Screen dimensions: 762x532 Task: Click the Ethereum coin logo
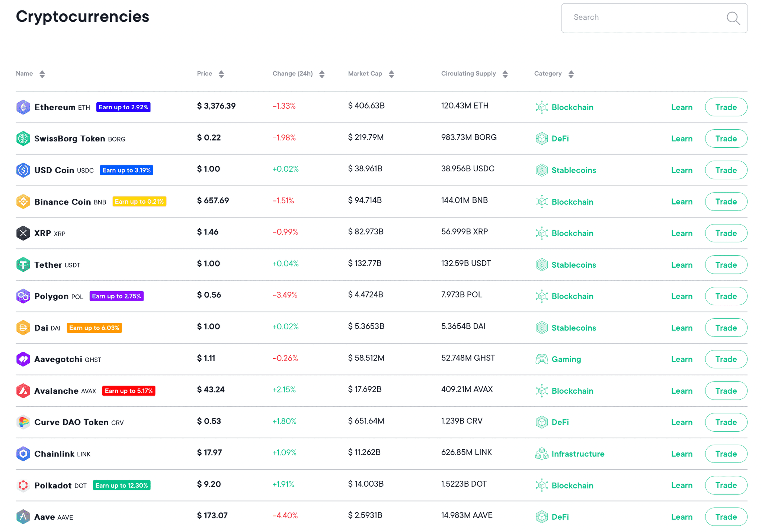(x=23, y=107)
